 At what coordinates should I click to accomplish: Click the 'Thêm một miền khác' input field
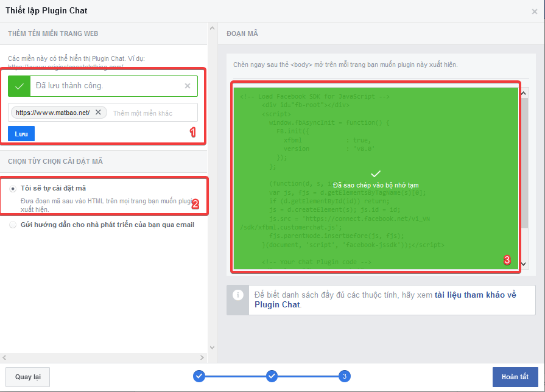click(152, 113)
